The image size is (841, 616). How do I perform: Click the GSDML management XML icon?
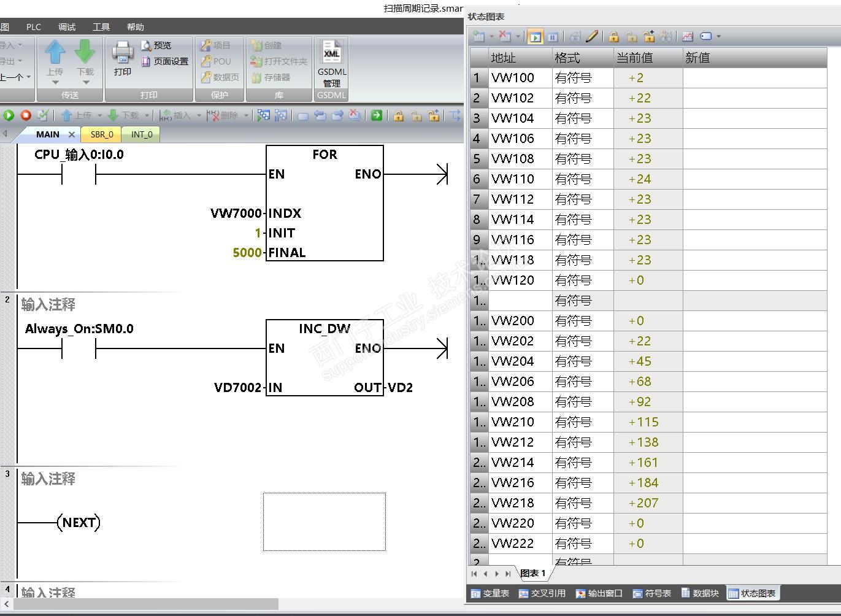(x=331, y=52)
